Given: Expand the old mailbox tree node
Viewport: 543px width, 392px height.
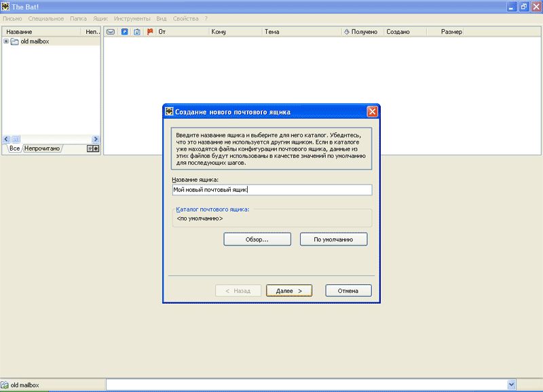Looking at the screenshot, I should point(6,41).
